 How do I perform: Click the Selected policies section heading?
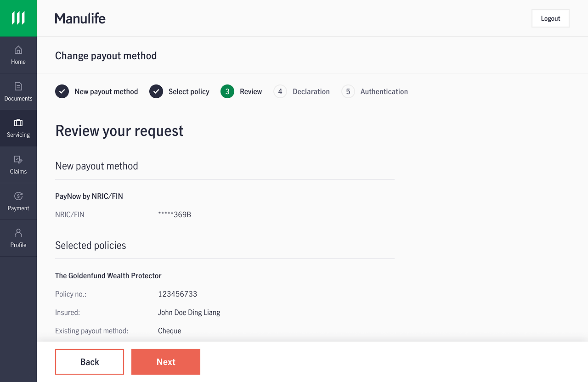pyautogui.click(x=90, y=245)
